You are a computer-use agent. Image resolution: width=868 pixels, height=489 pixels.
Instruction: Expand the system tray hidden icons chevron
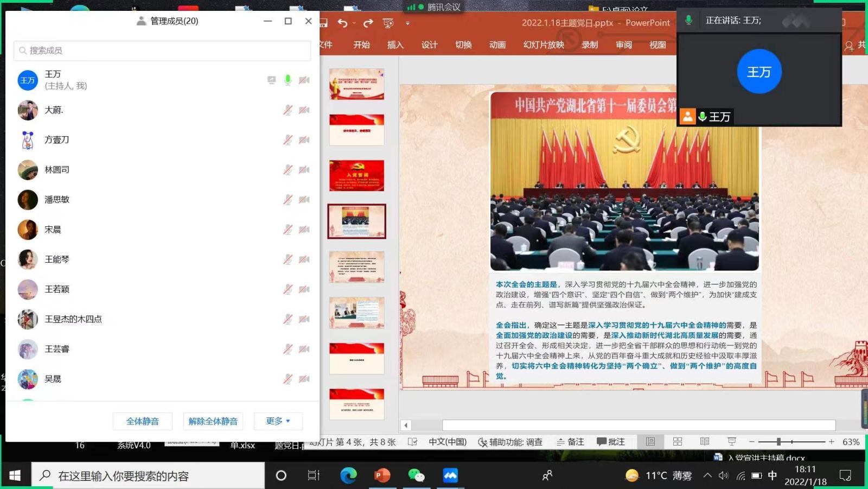pos(707,476)
